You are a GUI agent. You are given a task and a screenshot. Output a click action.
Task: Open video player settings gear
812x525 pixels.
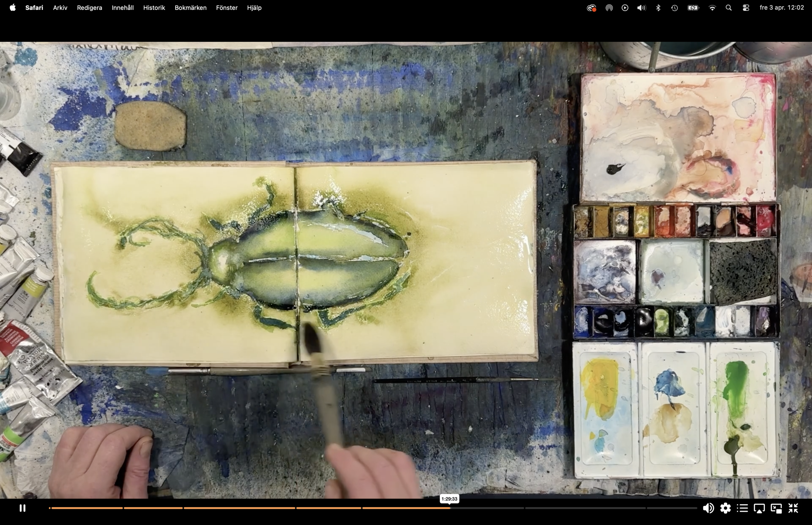click(x=725, y=508)
